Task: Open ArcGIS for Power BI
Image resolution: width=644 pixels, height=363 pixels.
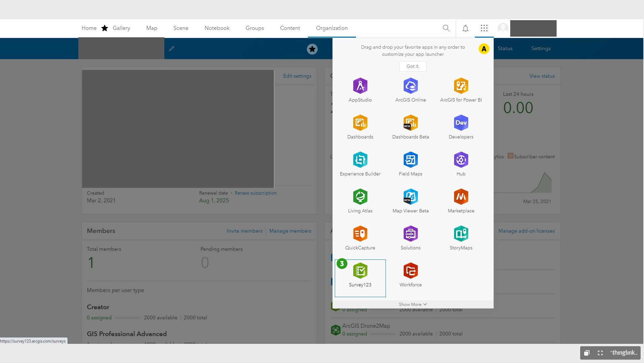Action: (x=461, y=90)
